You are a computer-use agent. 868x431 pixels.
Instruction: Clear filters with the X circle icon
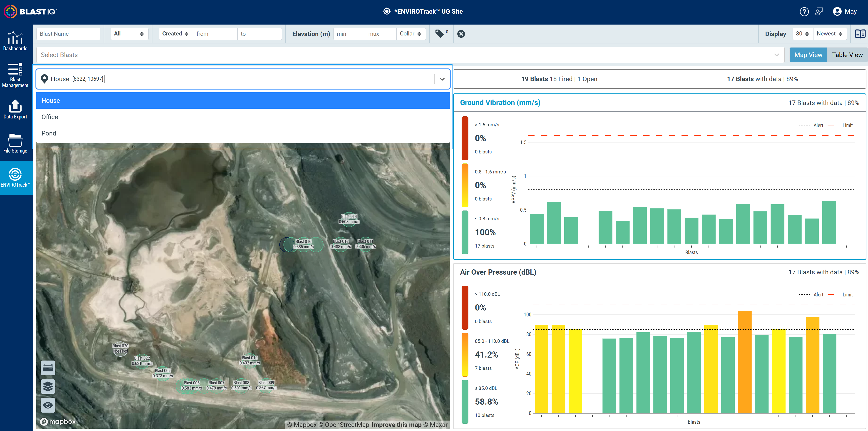click(x=461, y=34)
